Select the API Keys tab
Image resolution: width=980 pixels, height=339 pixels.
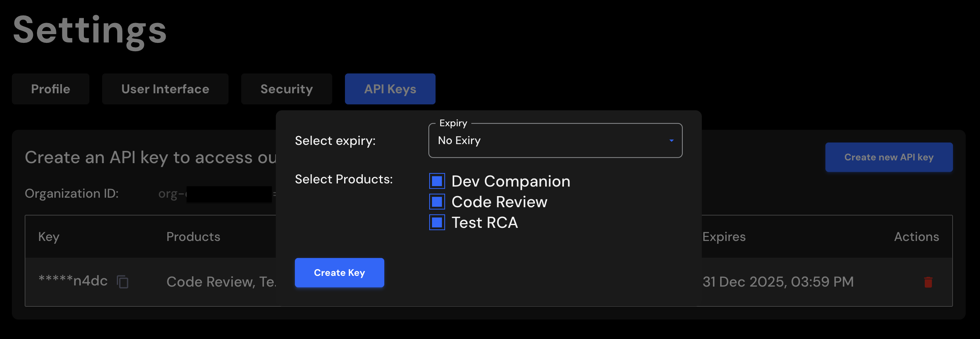tap(390, 89)
